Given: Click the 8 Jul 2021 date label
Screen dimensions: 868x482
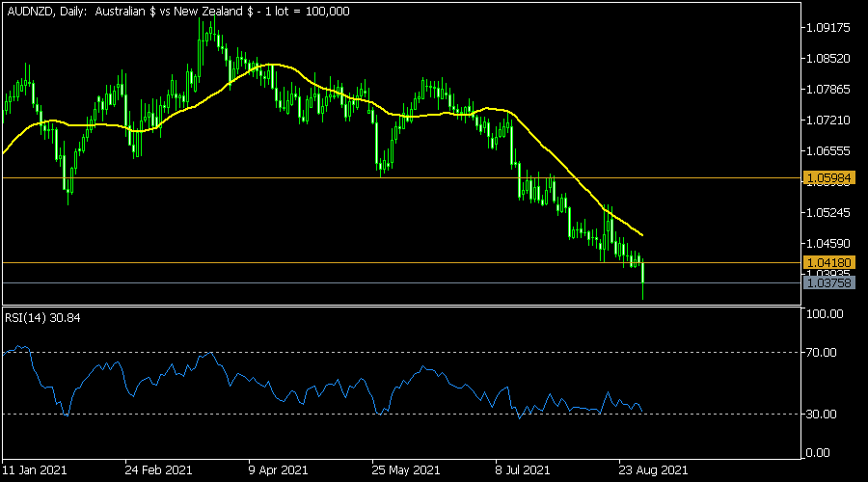Looking at the screenshot, I should 523,470.
